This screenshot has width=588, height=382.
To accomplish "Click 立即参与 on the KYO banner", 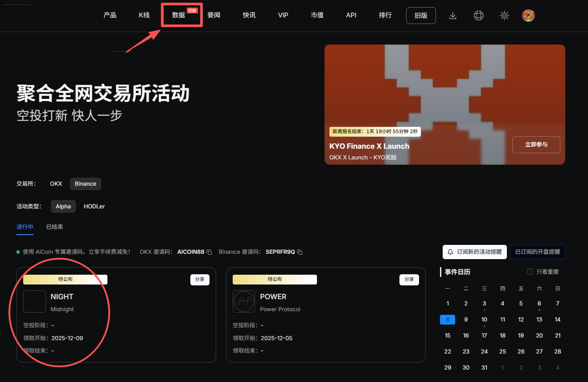I will click(536, 145).
